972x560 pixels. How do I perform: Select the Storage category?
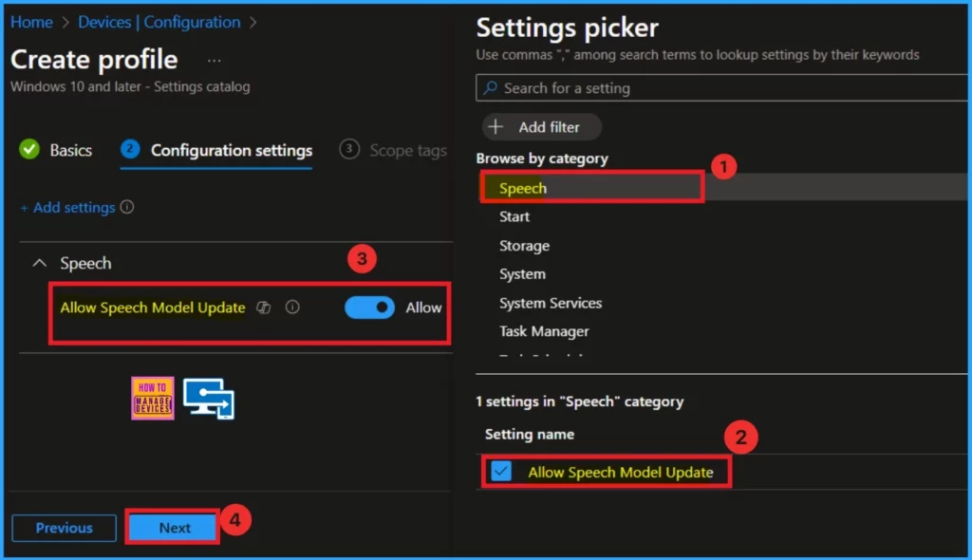[x=524, y=246]
